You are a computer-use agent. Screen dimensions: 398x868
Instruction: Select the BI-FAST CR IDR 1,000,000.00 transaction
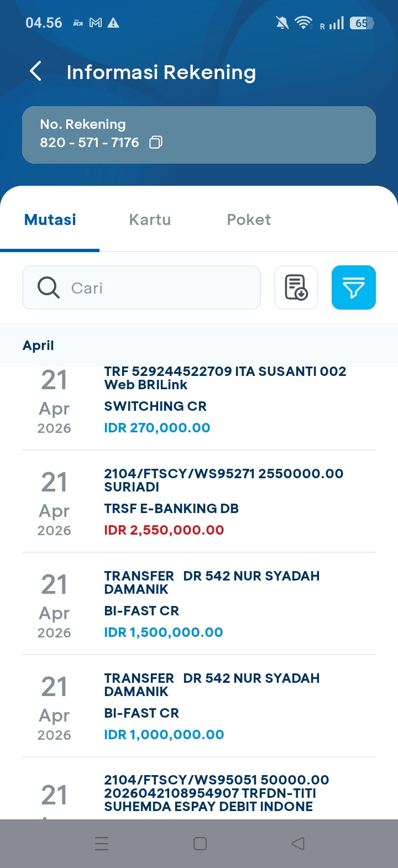199,706
